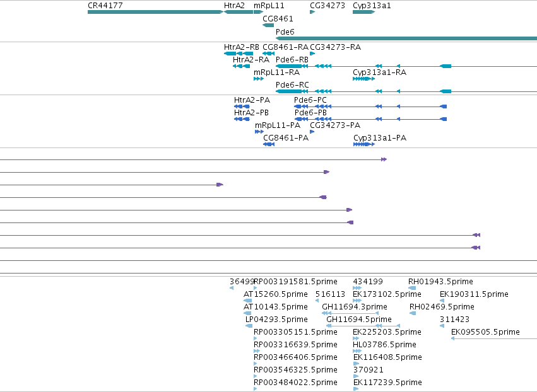The height and width of the screenshot is (392, 537).
Task: Click the CG8461-PA protein label
Action: (x=286, y=138)
